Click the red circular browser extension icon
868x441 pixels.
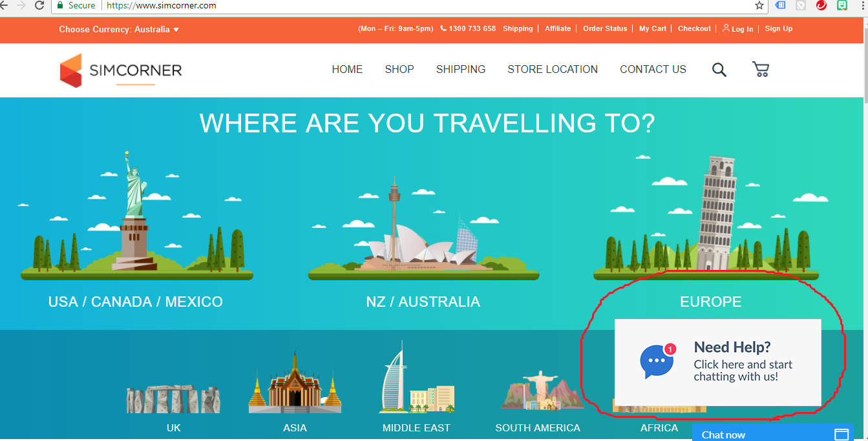[x=821, y=5]
